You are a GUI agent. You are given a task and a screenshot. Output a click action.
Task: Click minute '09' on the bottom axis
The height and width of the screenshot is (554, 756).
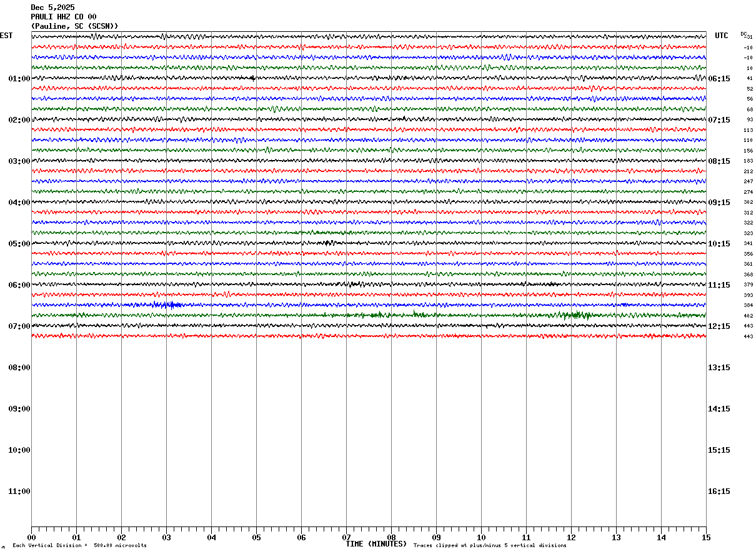(x=436, y=538)
